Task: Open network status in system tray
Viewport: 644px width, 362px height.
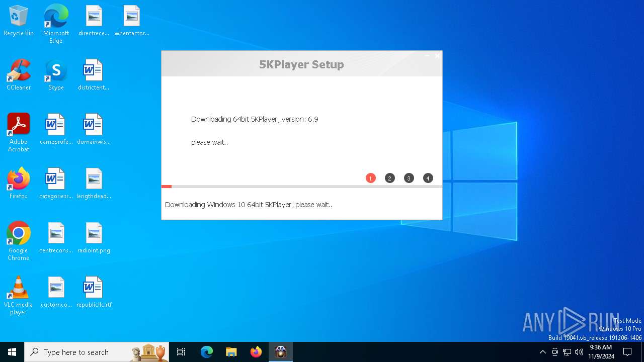Action: click(x=567, y=352)
